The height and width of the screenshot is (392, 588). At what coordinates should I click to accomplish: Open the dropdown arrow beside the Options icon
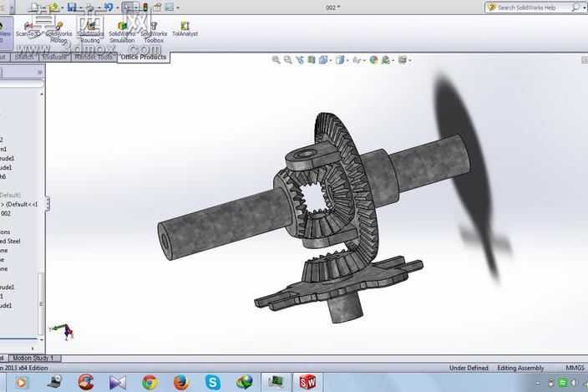178,8
